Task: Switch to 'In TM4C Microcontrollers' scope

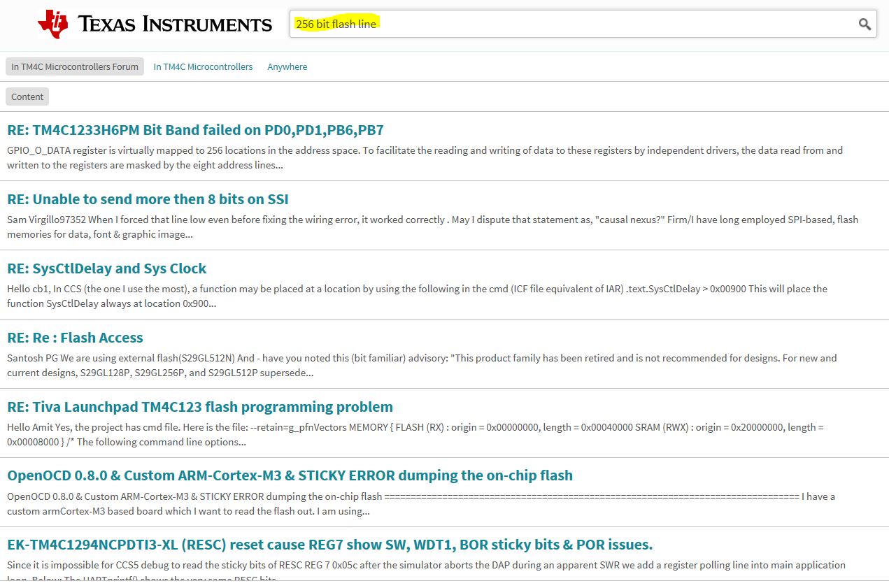Action: [x=203, y=66]
